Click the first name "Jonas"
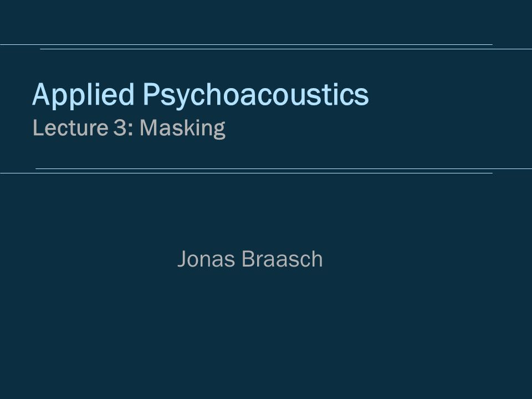The height and width of the screenshot is (399, 532). tap(206, 259)
